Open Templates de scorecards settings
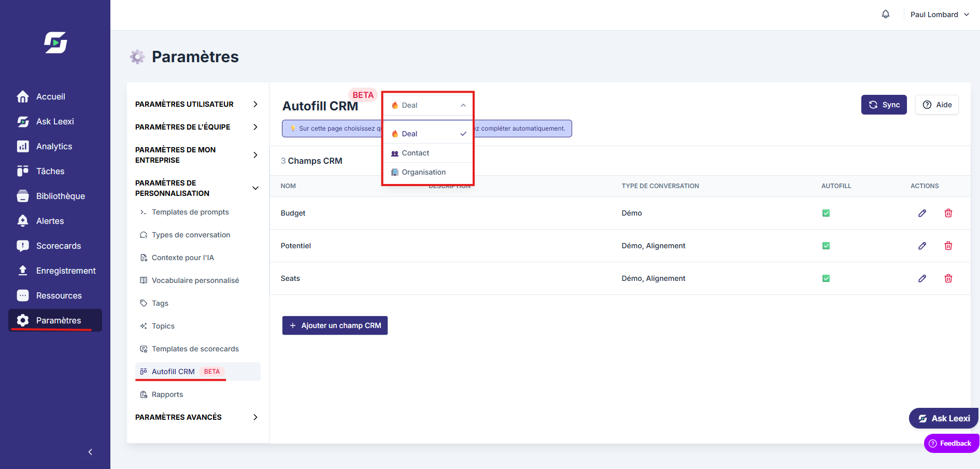 tap(197, 349)
